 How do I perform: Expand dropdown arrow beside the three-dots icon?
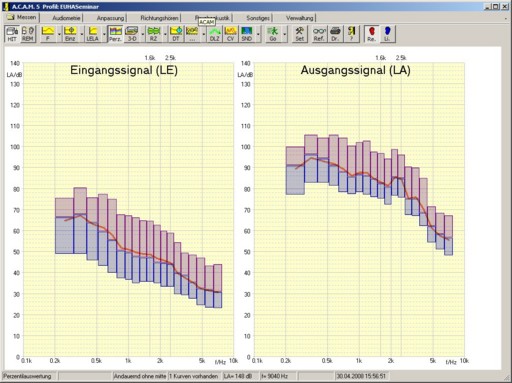pyautogui.click(x=204, y=34)
